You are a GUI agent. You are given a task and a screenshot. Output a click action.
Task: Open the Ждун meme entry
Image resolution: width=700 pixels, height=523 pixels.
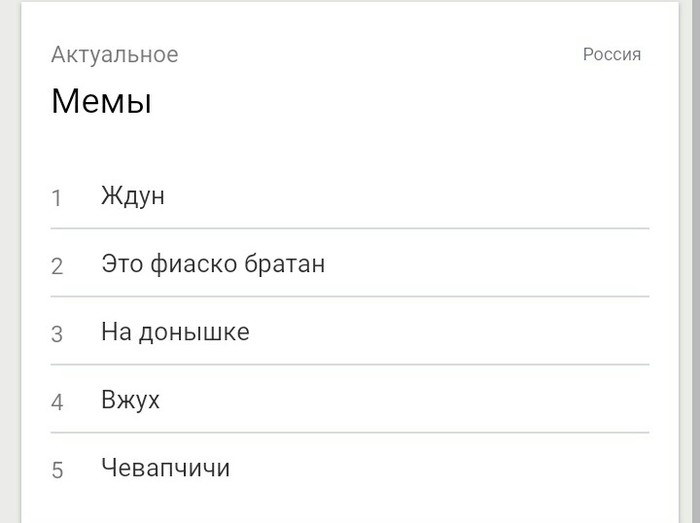133,196
